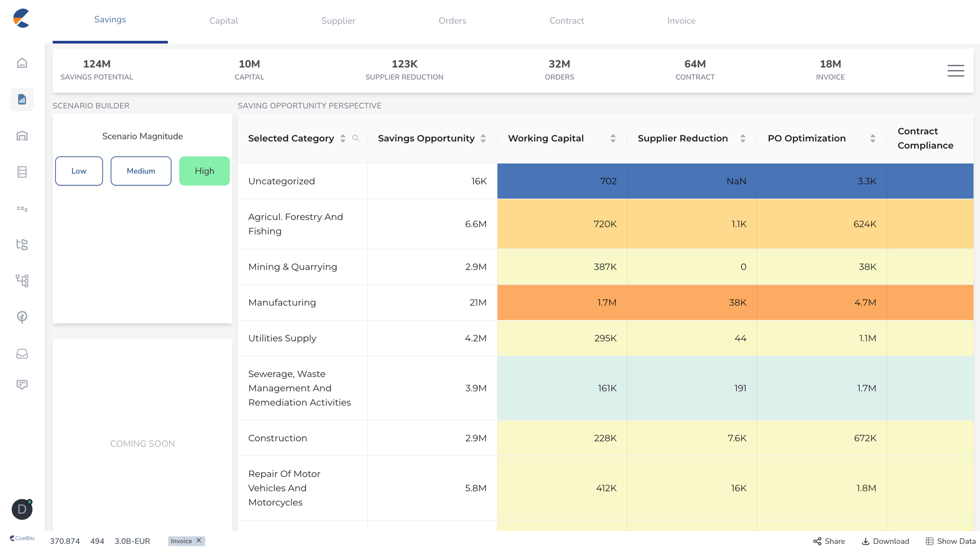The image size is (980, 549).
Task: Select Agricul. Forestry And Fishing row
Action: (606, 224)
